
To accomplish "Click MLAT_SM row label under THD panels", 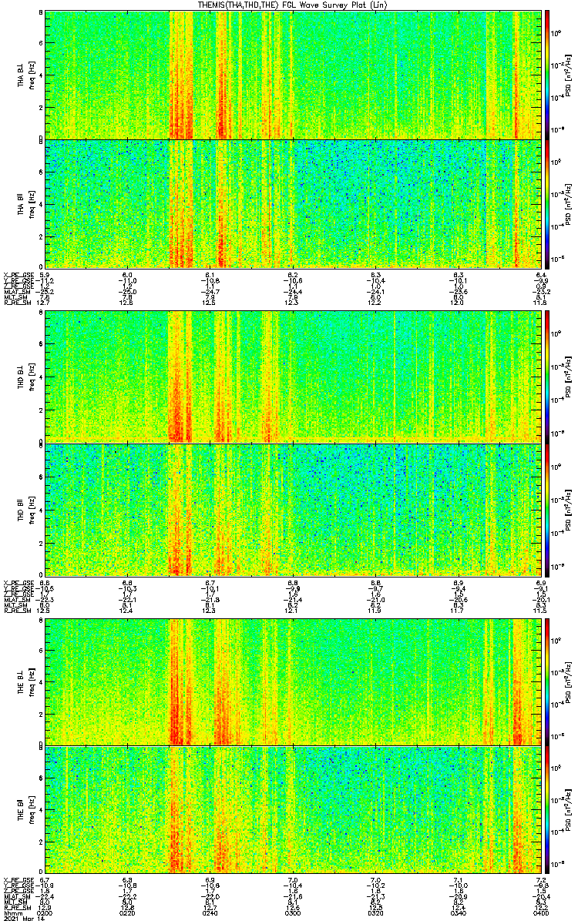I will pyautogui.click(x=18, y=598).
